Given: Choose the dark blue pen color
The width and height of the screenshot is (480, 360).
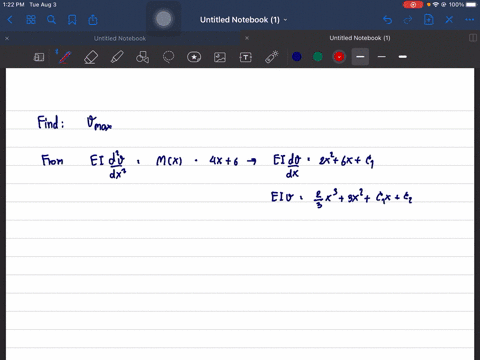Looking at the screenshot, I should click(297, 57).
